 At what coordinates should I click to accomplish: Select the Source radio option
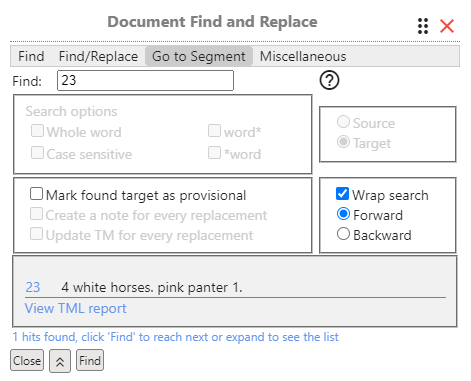point(343,122)
